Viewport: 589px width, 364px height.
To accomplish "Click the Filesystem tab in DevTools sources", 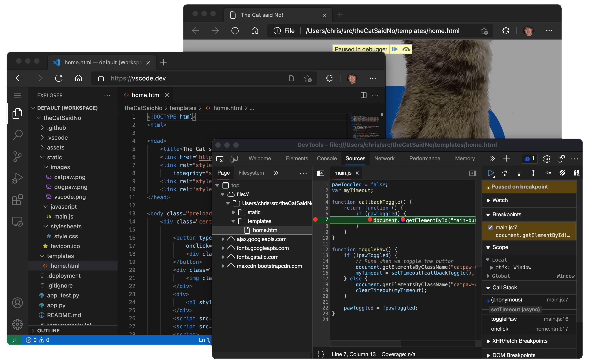I will coord(251,173).
